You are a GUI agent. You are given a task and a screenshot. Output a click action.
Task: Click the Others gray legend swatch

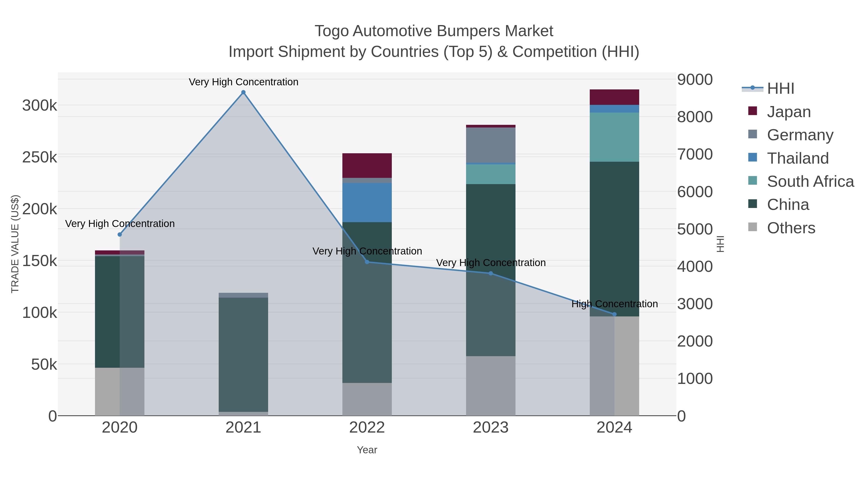point(753,227)
